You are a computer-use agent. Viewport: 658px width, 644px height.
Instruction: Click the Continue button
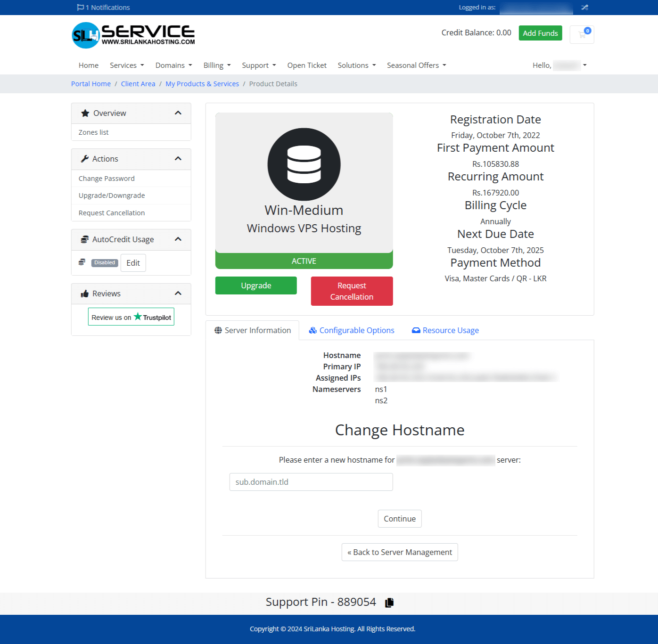[400, 519]
